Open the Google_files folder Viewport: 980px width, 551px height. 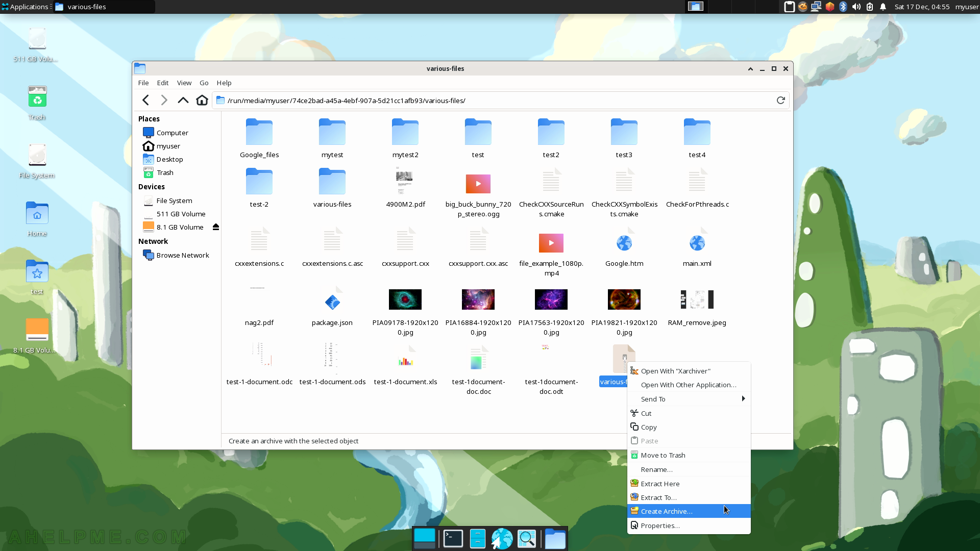(259, 138)
